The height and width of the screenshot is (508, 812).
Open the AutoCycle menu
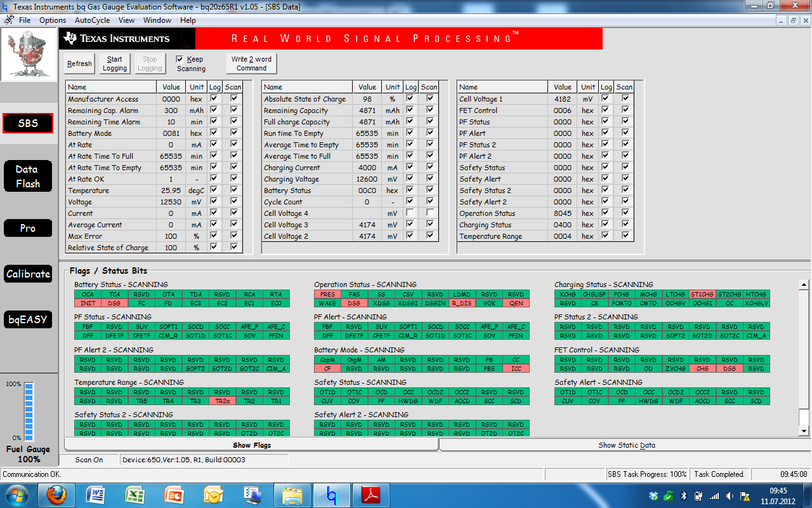tap(92, 20)
